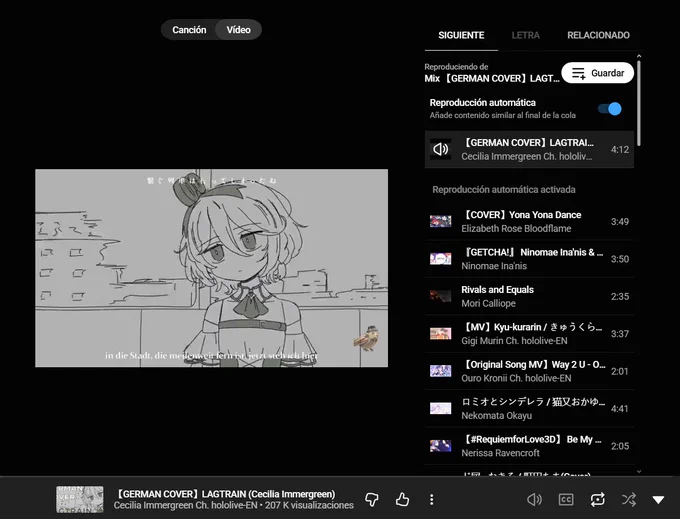The width and height of the screenshot is (680, 519).
Task: Click the volume speaker icon in player bar
Action: click(534, 499)
